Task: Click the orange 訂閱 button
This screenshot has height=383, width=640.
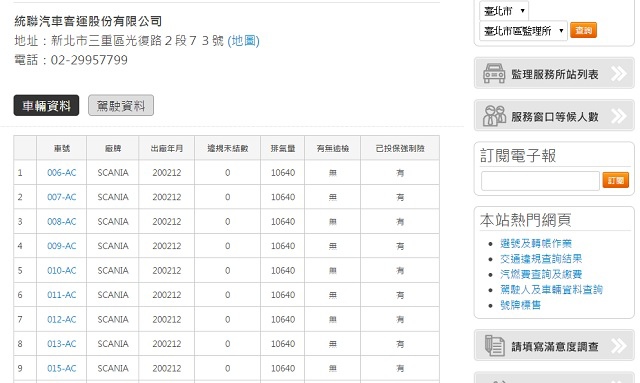Action: click(x=616, y=180)
